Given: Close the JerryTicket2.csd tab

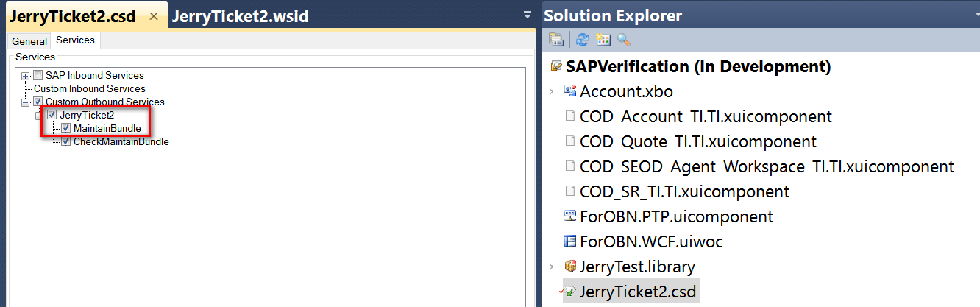Looking at the screenshot, I should [153, 16].
